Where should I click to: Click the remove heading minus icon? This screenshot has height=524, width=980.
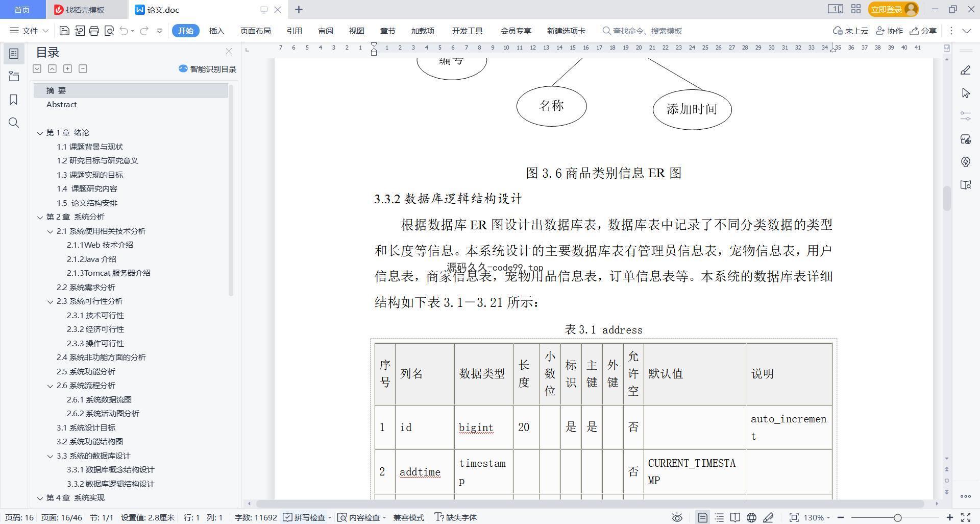click(83, 68)
